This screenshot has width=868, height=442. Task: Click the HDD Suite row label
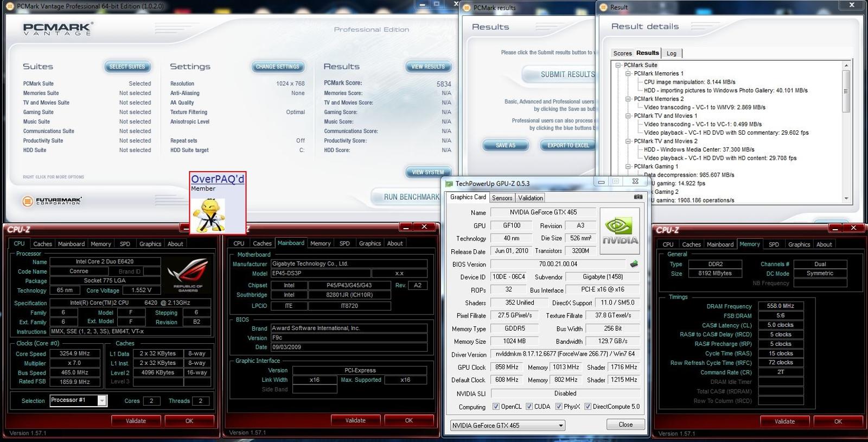34,150
